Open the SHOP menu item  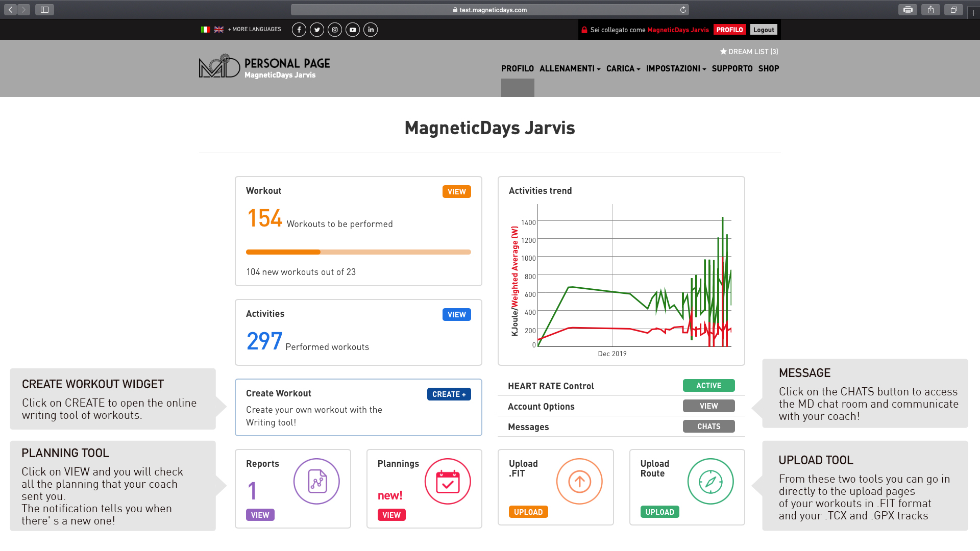pyautogui.click(x=769, y=68)
